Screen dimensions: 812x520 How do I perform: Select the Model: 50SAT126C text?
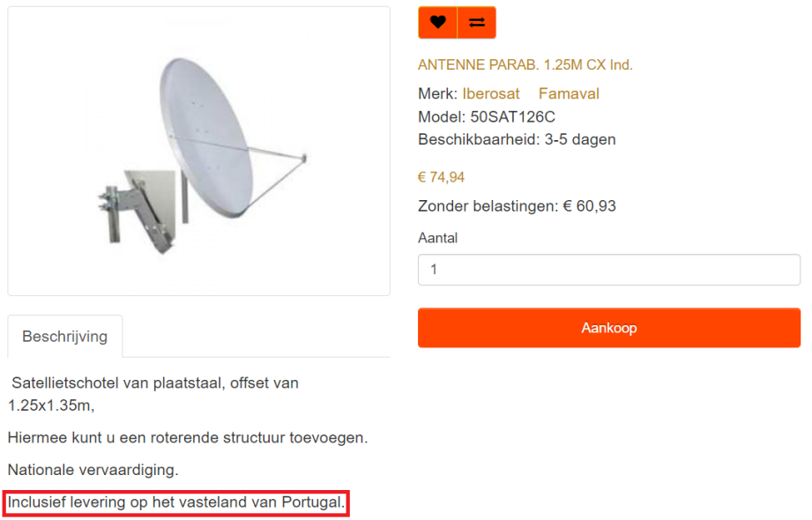pos(487,116)
